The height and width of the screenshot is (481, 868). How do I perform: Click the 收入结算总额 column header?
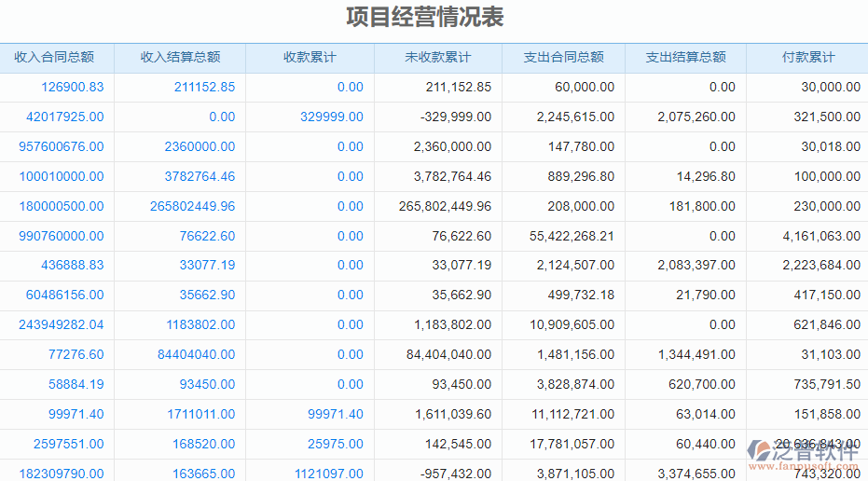180,57
